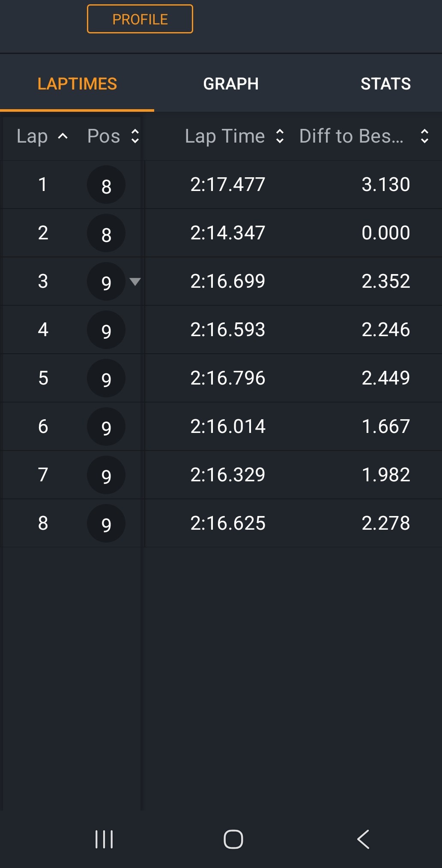Click the Pos column header label
This screenshot has height=868, width=442.
pos(104,136)
